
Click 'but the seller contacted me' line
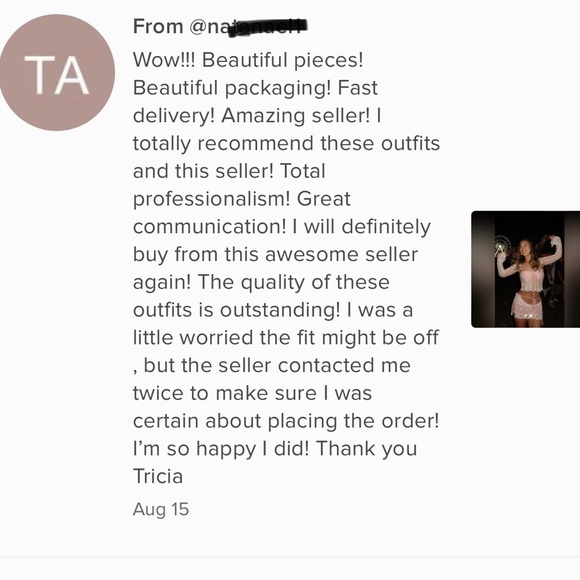click(x=277, y=365)
